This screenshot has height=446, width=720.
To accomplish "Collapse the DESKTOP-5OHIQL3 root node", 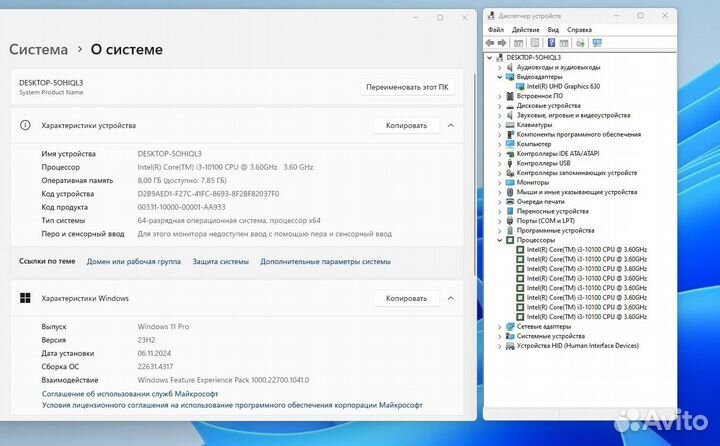I will (489, 58).
